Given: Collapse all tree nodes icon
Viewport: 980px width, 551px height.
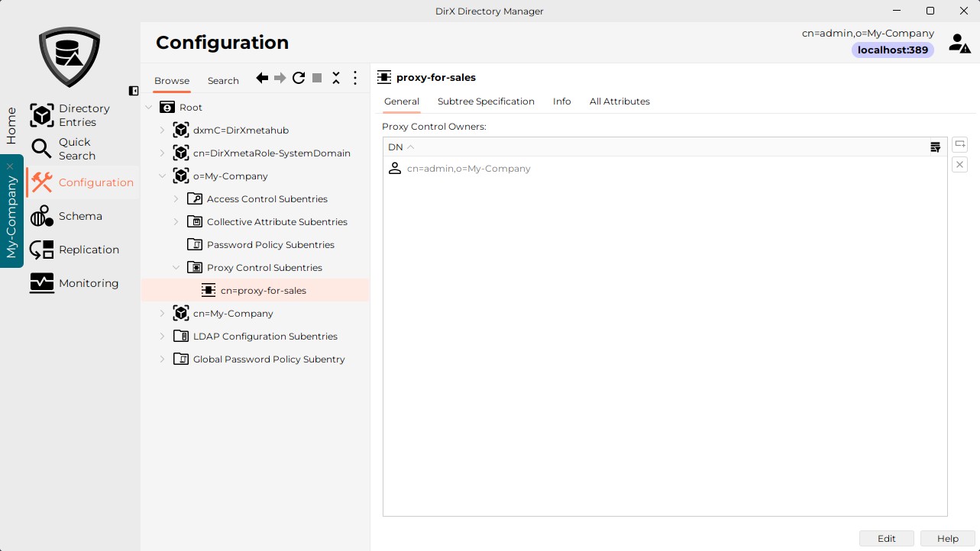Looking at the screenshot, I should 336,78.
